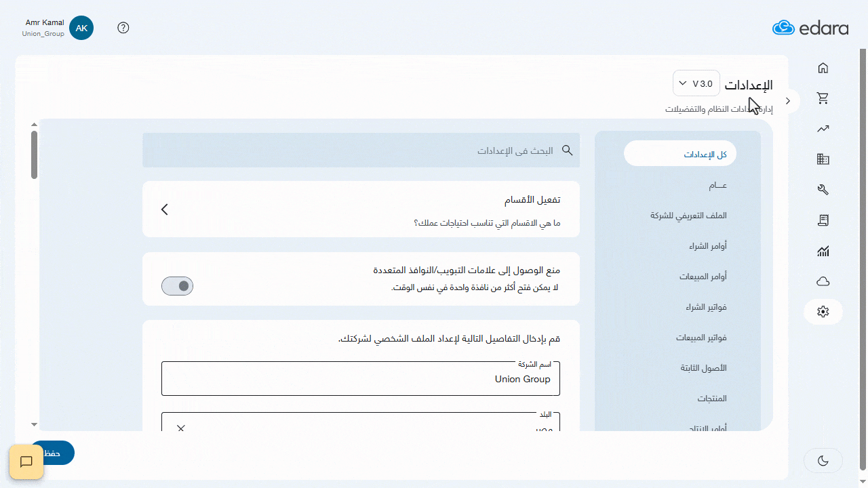Select المنتجات category
Screen dimensions: 868x488
tap(712, 399)
